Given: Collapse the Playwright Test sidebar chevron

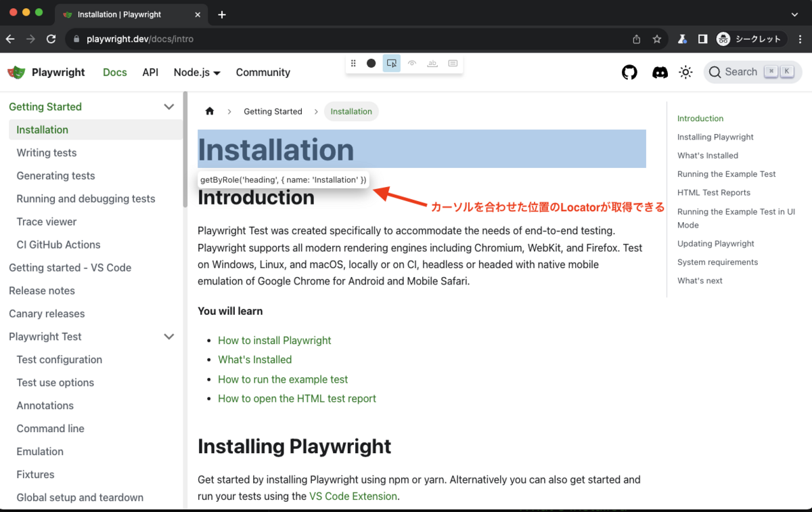Looking at the screenshot, I should point(169,337).
